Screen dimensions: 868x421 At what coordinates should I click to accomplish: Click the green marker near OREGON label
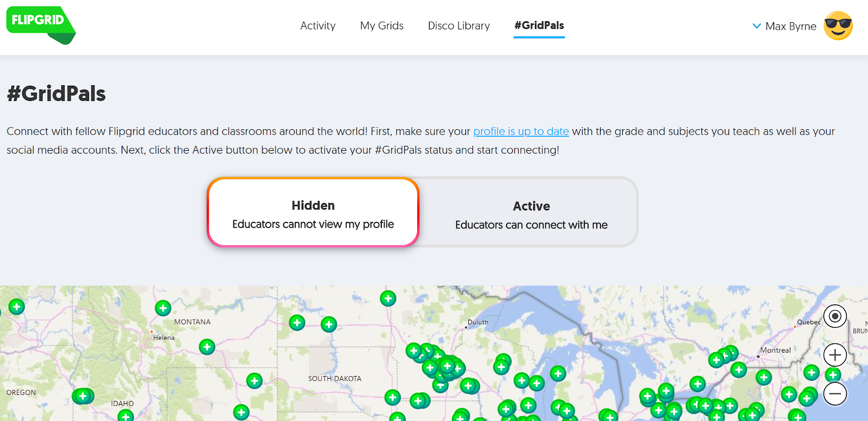82,396
